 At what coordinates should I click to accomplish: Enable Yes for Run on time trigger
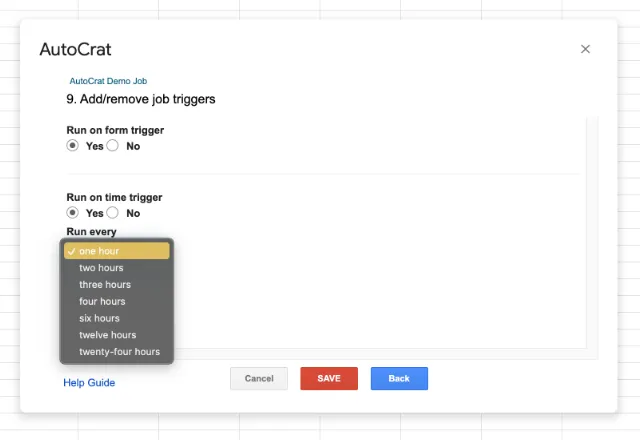(x=73, y=213)
